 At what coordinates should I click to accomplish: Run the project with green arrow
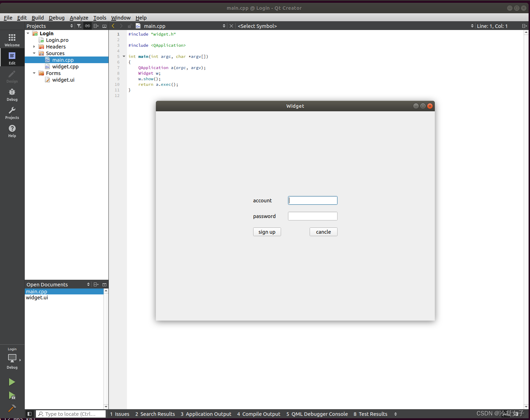12,382
